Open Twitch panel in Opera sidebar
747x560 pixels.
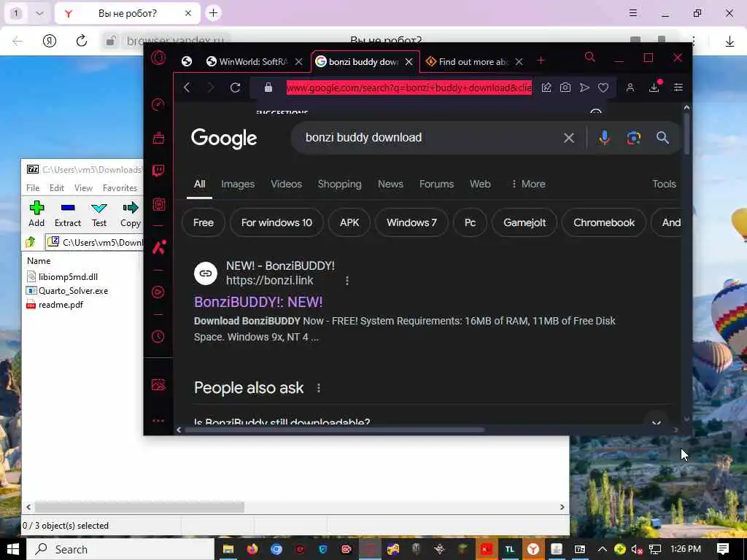pyautogui.click(x=158, y=171)
